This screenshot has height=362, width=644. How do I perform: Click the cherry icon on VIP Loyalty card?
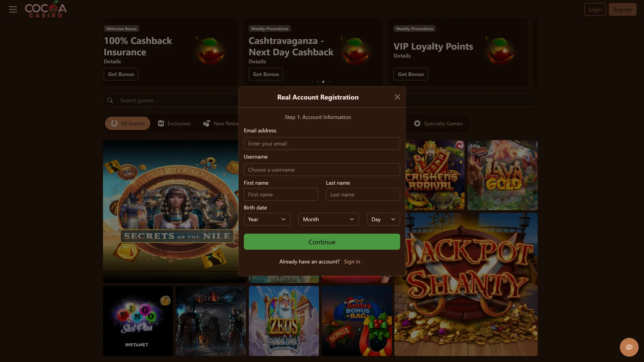coord(501,51)
